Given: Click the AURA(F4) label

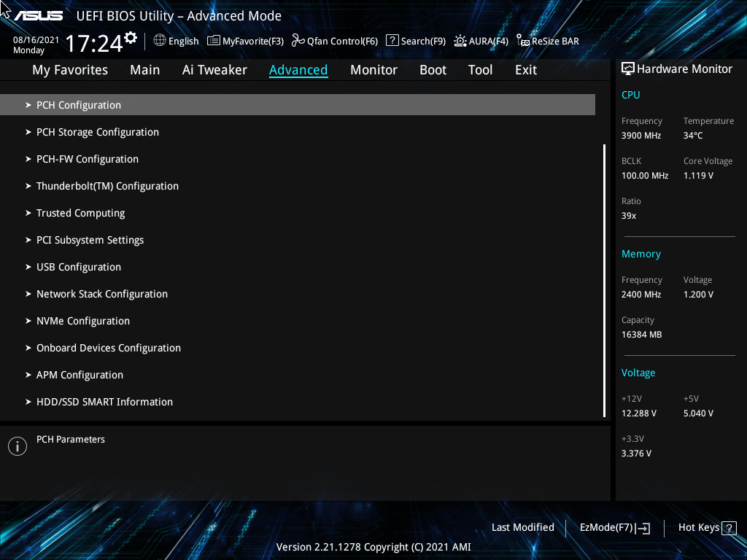Looking at the screenshot, I should pyautogui.click(x=489, y=42).
